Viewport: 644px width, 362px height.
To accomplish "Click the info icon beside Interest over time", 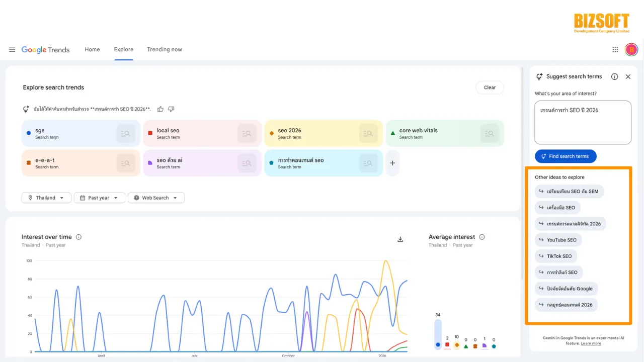I will coord(78,237).
